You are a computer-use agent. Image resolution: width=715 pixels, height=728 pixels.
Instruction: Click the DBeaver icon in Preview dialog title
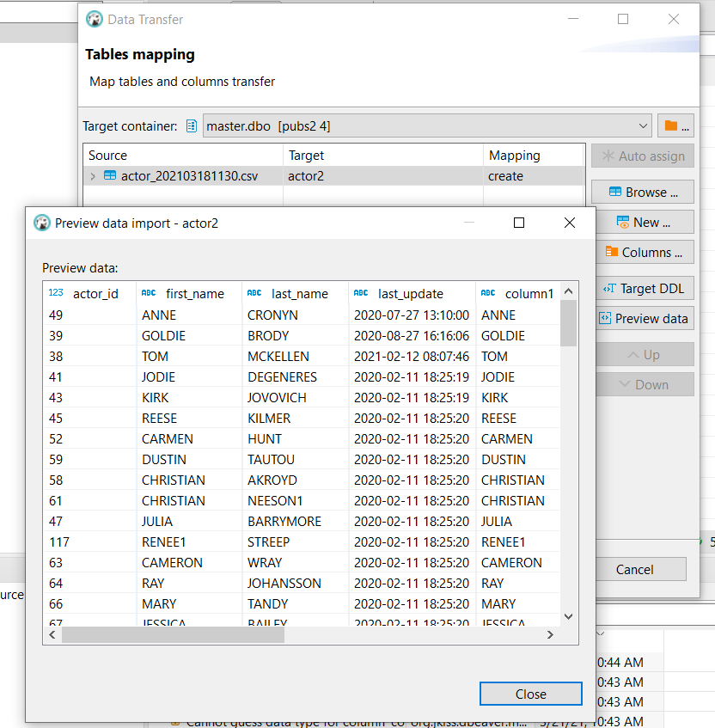(42, 223)
